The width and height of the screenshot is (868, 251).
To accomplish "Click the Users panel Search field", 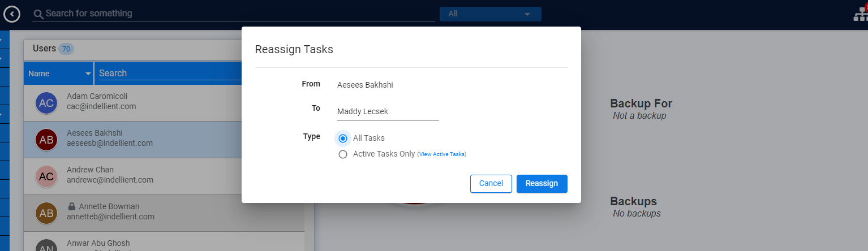I will pyautogui.click(x=169, y=73).
